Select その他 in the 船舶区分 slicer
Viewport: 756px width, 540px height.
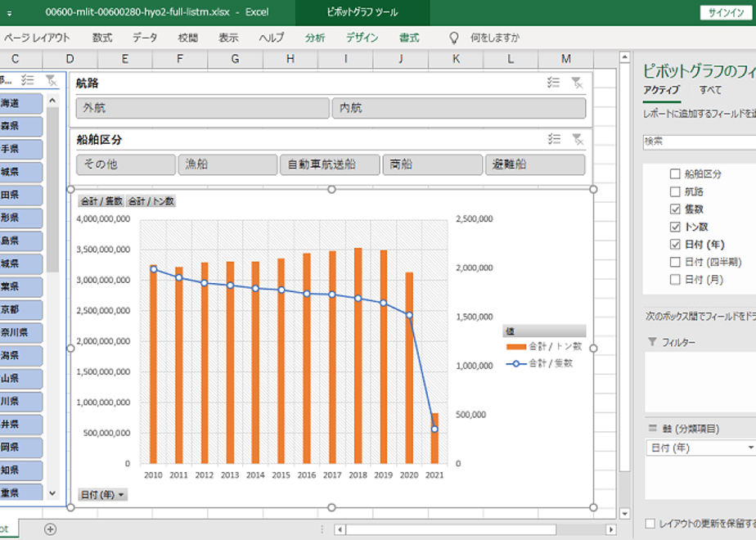pyautogui.click(x=126, y=164)
